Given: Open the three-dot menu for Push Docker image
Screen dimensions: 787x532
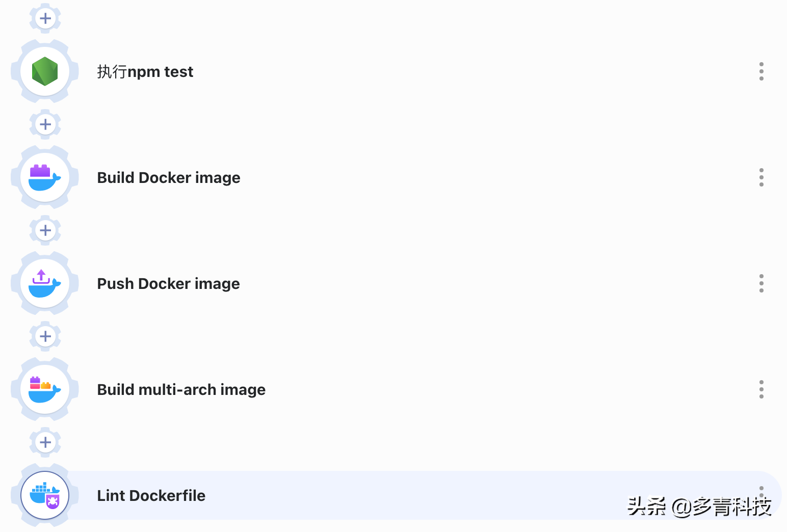Looking at the screenshot, I should click(761, 283).
